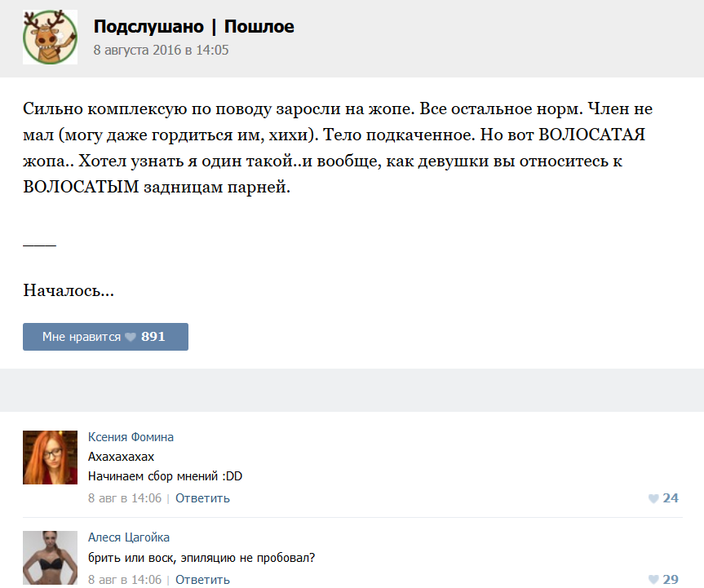Click the 29 likes count
704x588 pixels.
coord(671,580)
